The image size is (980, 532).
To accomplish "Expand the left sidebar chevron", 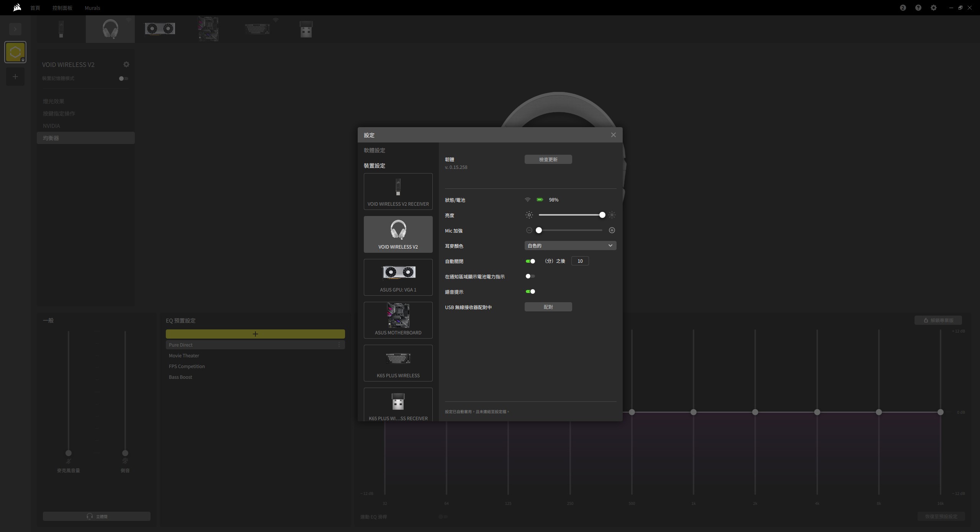I will pyautogui.click(x=15, y=29).
